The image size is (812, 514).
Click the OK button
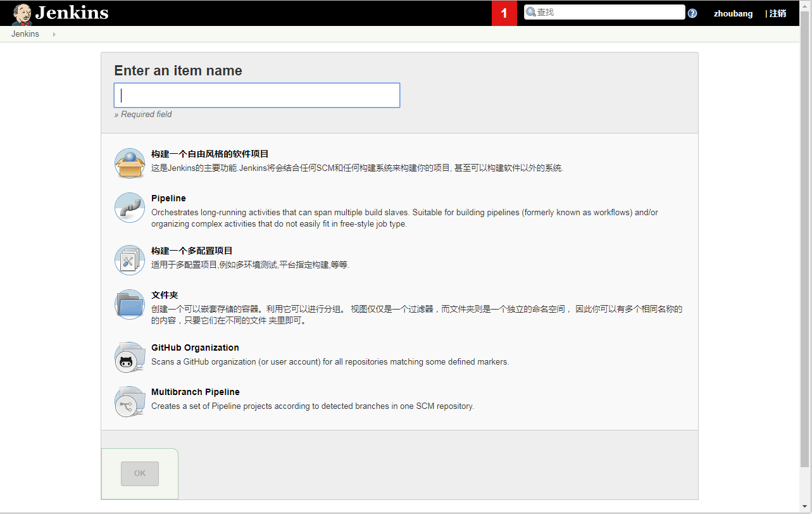pyautogui.click(x=140, y=473)
